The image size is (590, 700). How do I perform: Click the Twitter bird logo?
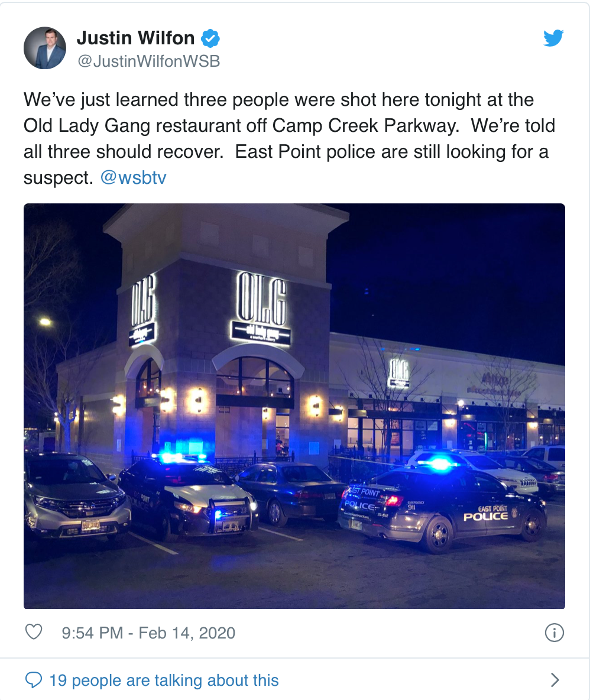[553, 38]
